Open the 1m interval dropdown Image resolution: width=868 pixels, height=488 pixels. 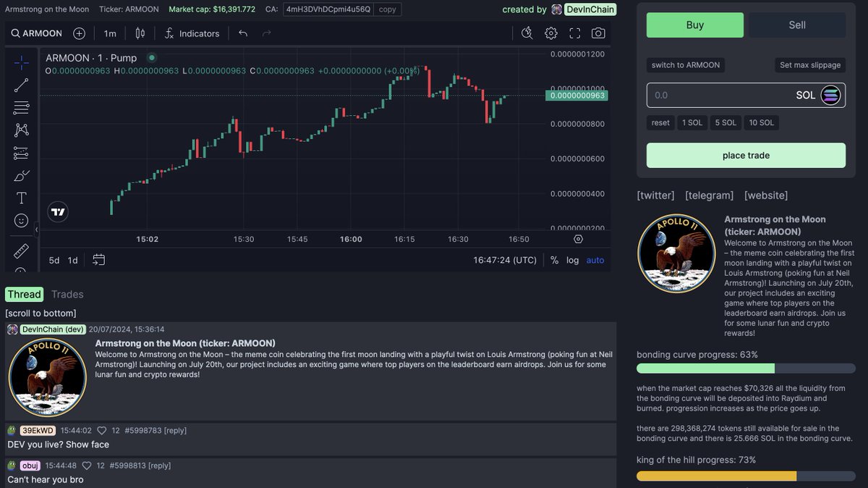click(x=110, y=33)
